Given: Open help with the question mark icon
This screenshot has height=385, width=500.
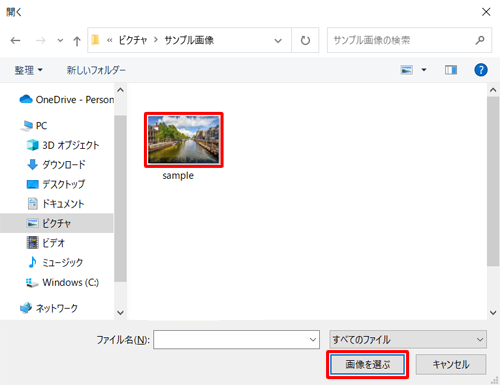Looking at the screenshot, I should click(481, 70).
